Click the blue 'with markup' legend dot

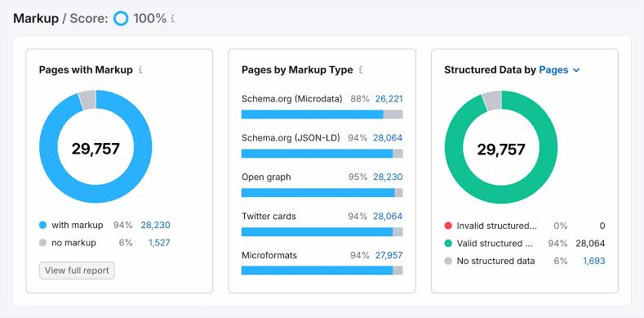[42, 225]
